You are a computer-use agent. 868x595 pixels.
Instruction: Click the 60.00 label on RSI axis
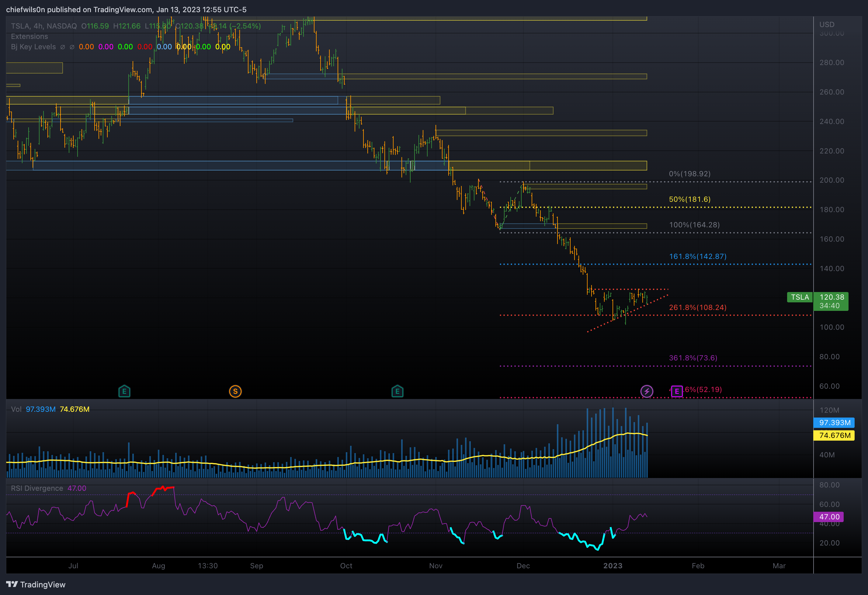(829, 504)
